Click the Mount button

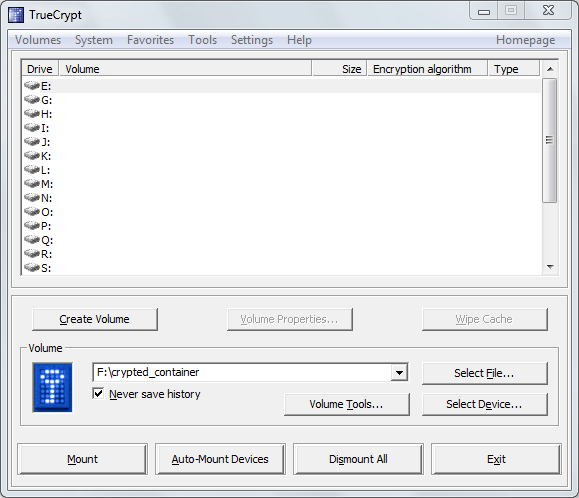click(x=82, y=459)
